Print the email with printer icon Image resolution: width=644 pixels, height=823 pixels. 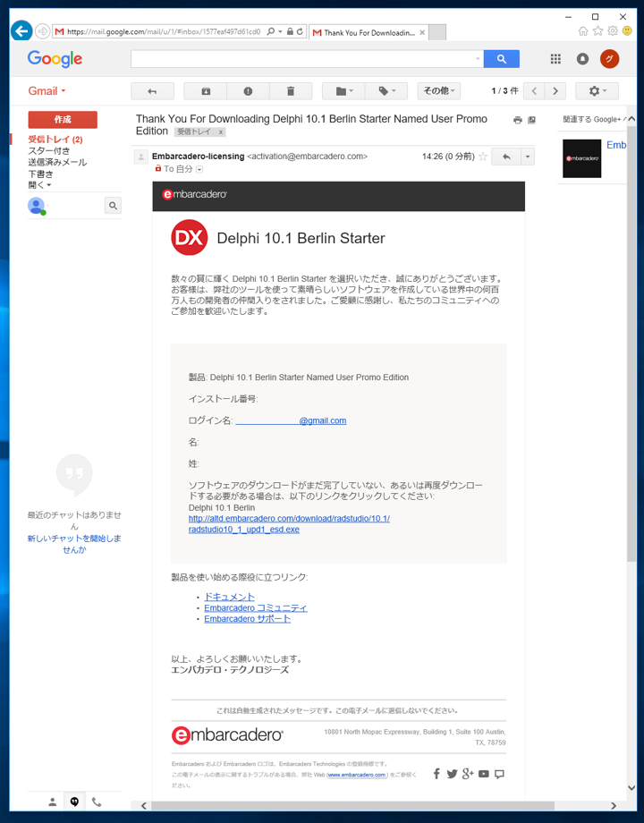point(518,120)
